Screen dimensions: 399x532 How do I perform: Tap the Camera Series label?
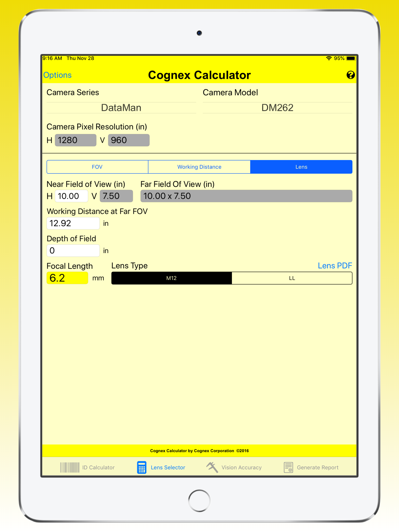point(73,92)
